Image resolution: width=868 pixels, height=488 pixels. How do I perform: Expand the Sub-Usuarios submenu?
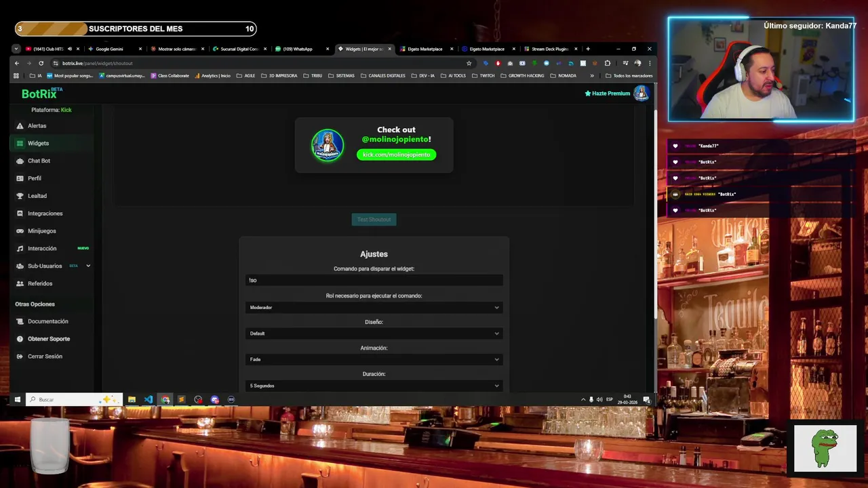point(88,266)
